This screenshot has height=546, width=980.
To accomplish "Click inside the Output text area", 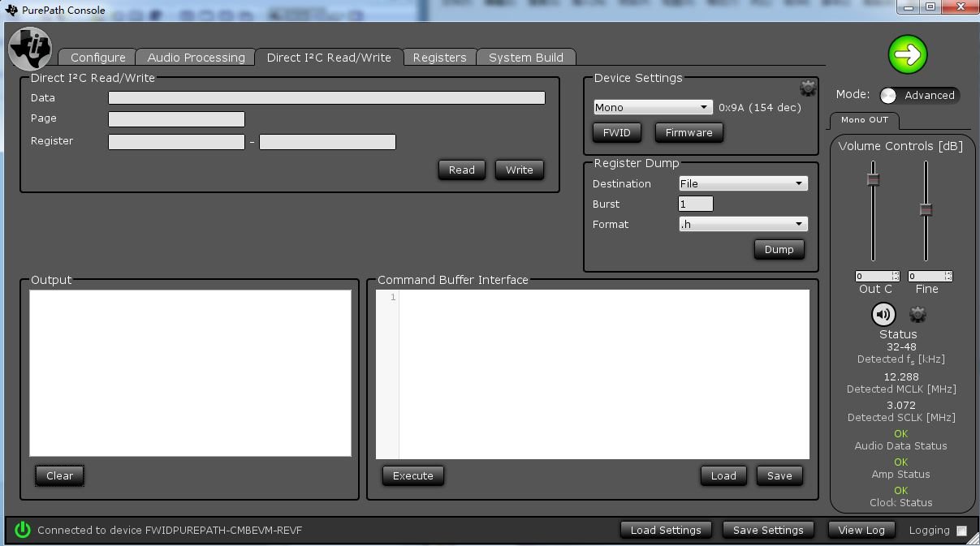I will point(190,373).
